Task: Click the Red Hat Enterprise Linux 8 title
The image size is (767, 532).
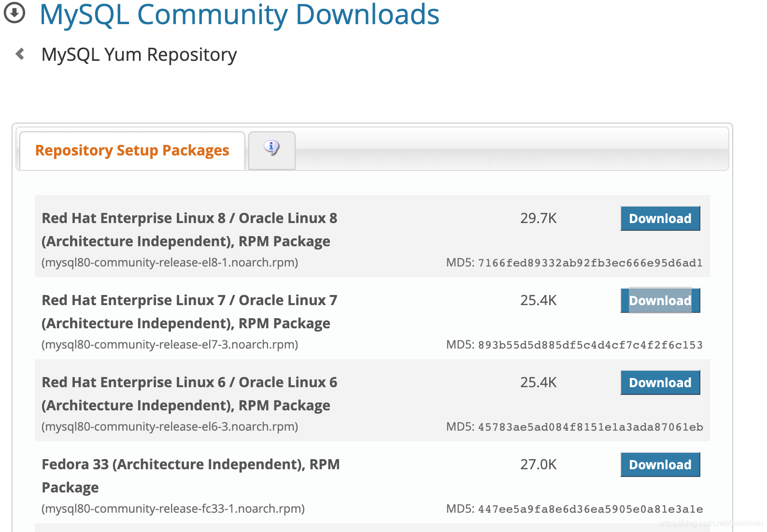Action: click(x=189, y=230)
